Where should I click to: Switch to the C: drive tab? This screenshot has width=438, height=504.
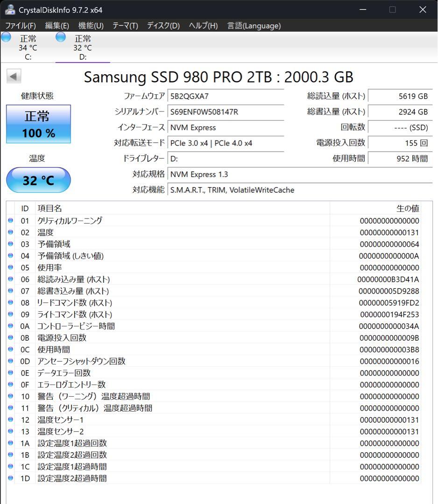28,47
